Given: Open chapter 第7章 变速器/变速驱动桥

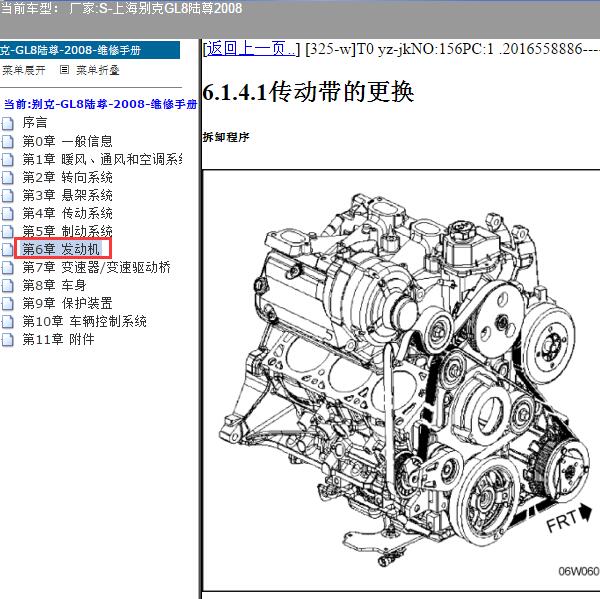Looking at the screenshot, I should pos(96,267).
